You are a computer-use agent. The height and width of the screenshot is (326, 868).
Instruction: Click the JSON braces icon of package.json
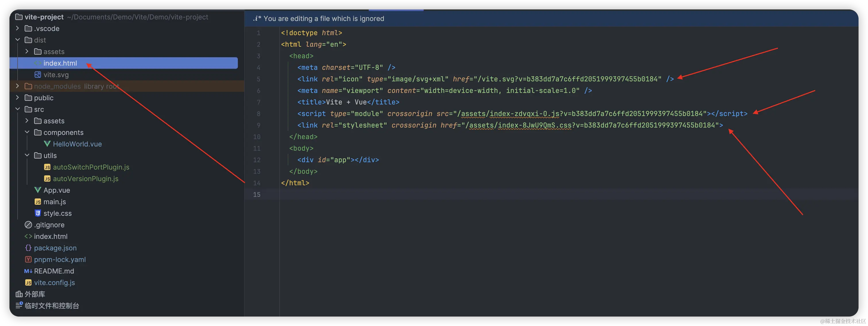28,248
